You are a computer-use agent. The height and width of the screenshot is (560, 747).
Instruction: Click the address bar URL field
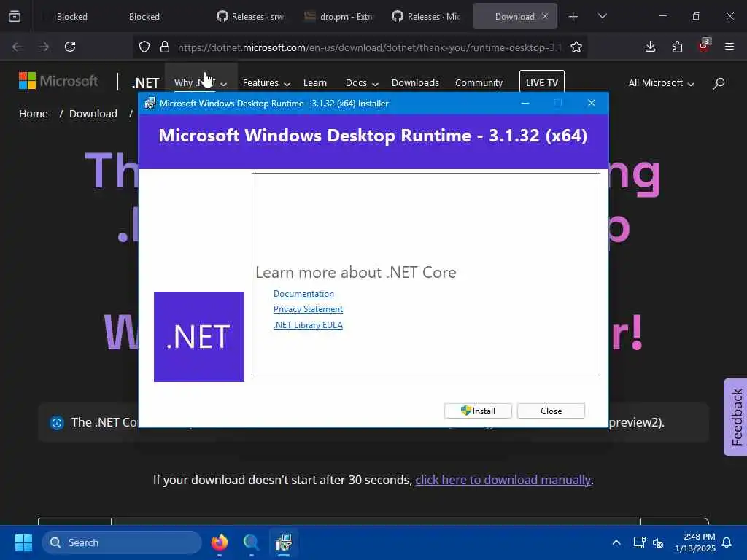(x=370, y=47)
